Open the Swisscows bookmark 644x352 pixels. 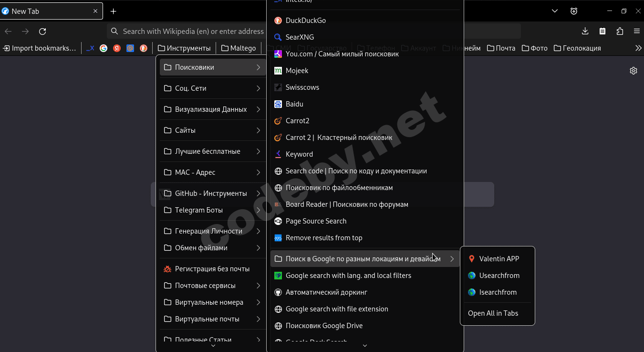pyautogui.click(x=365, y=87)
